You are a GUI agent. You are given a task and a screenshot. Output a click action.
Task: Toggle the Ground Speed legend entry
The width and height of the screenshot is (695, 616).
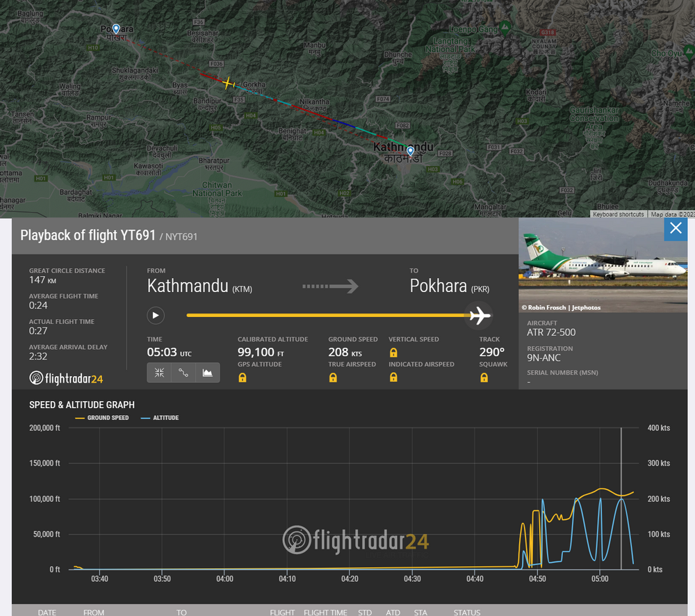pyautogui.click(x=102, y=418)
